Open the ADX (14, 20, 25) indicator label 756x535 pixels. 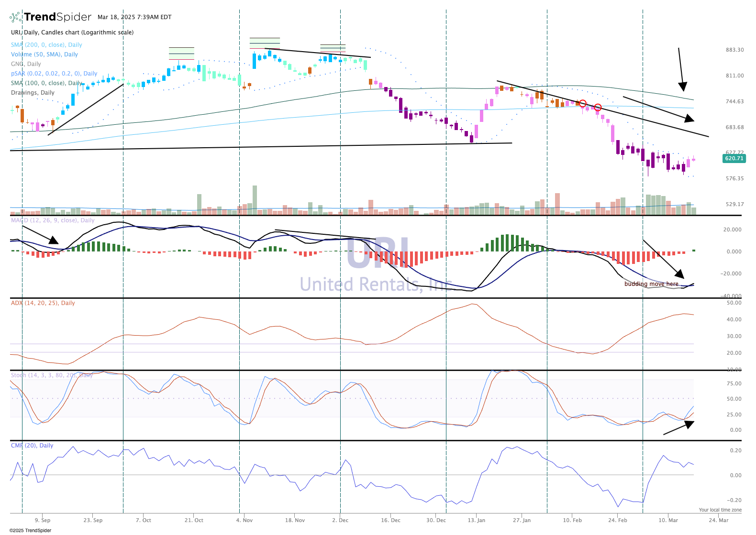tap(43, 303)
